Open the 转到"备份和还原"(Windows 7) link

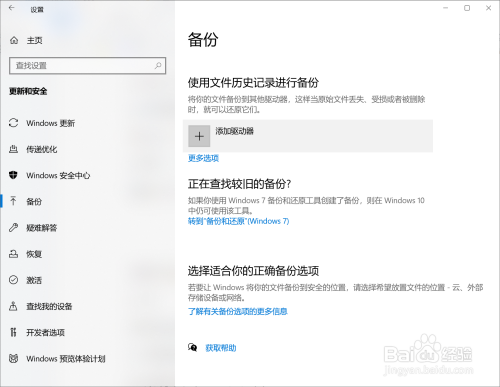[239, 221]
